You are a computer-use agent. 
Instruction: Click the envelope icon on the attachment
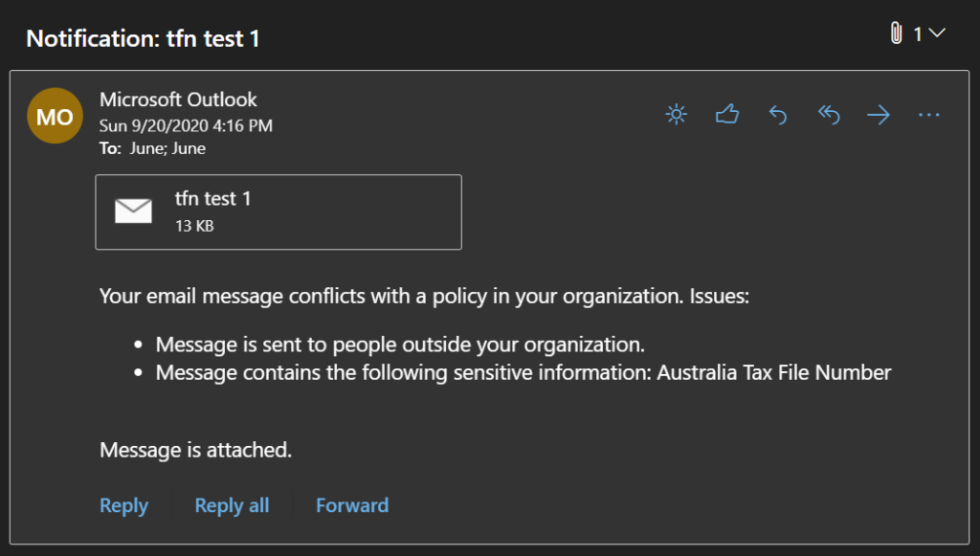(x=133, y=211)
